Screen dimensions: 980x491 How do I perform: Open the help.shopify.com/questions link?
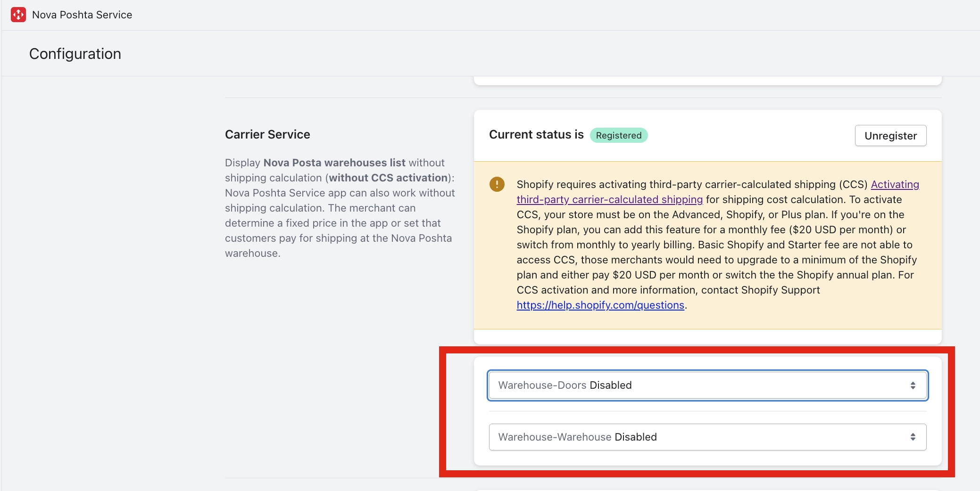click(x=600, y=305)
